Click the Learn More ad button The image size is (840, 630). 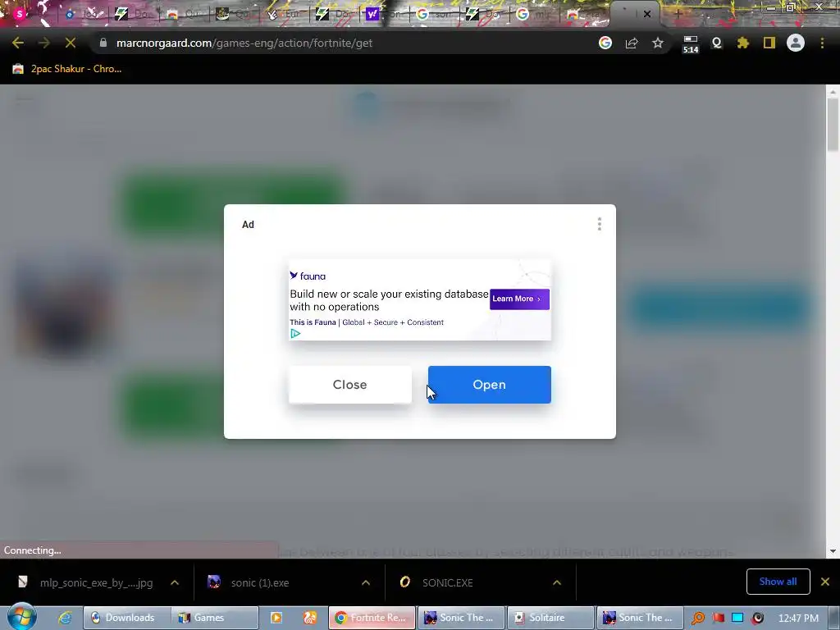[x=519, y=299]
